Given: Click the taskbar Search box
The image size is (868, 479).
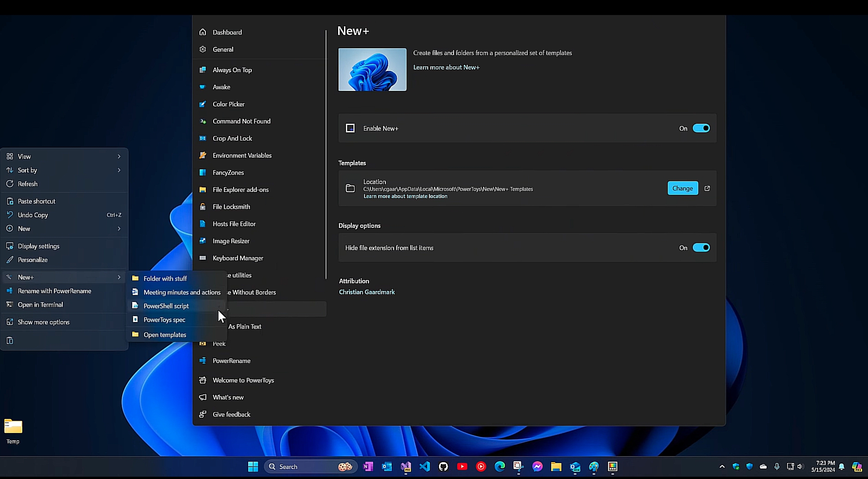Looking at the screenshot, I should point(310,467).
